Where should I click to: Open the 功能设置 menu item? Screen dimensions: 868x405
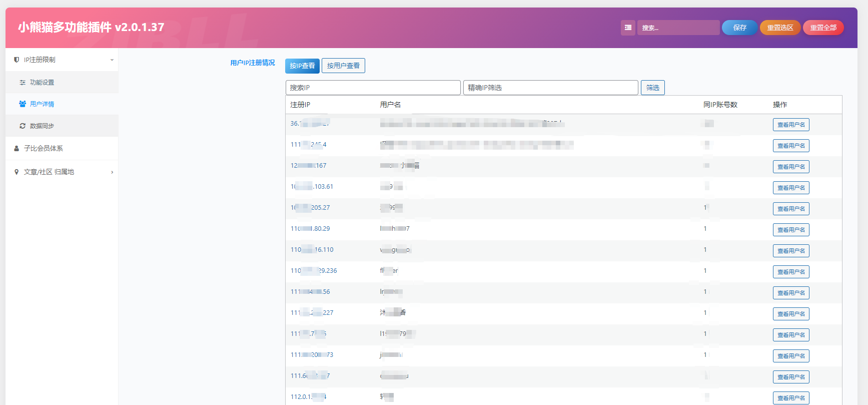click(42, 83)
